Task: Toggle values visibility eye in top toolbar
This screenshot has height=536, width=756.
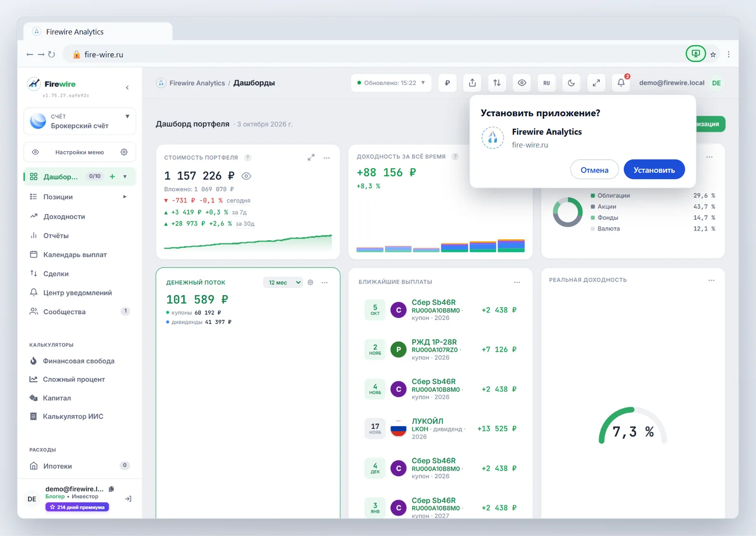Action: point(522,83)
